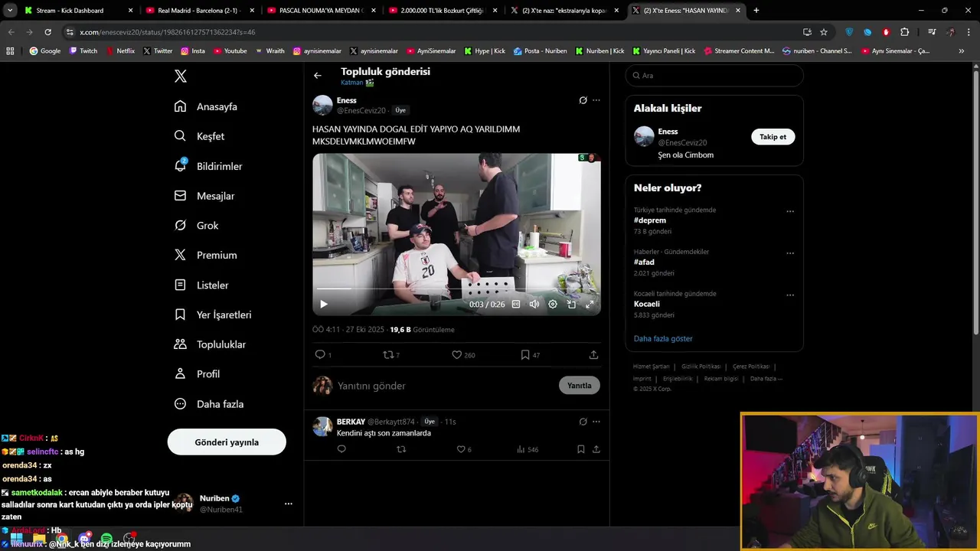Reply to BERKAY's comment

(341, 449)
